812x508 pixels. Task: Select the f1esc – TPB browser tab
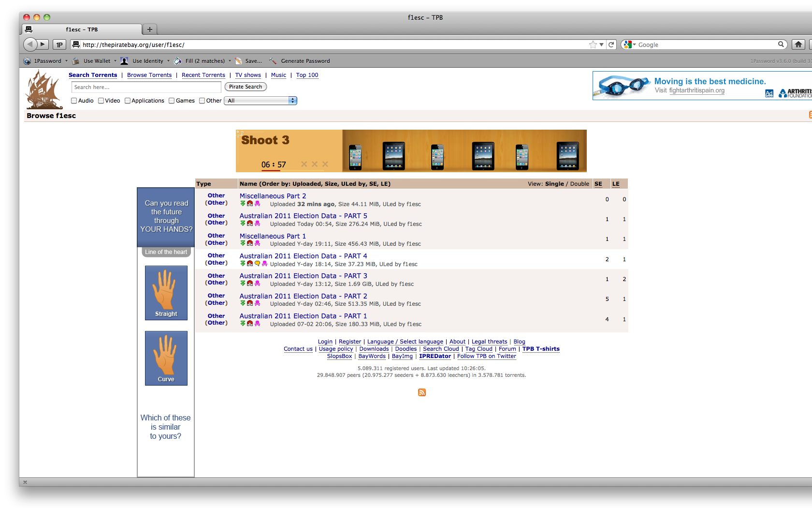[x=82, y=30]
